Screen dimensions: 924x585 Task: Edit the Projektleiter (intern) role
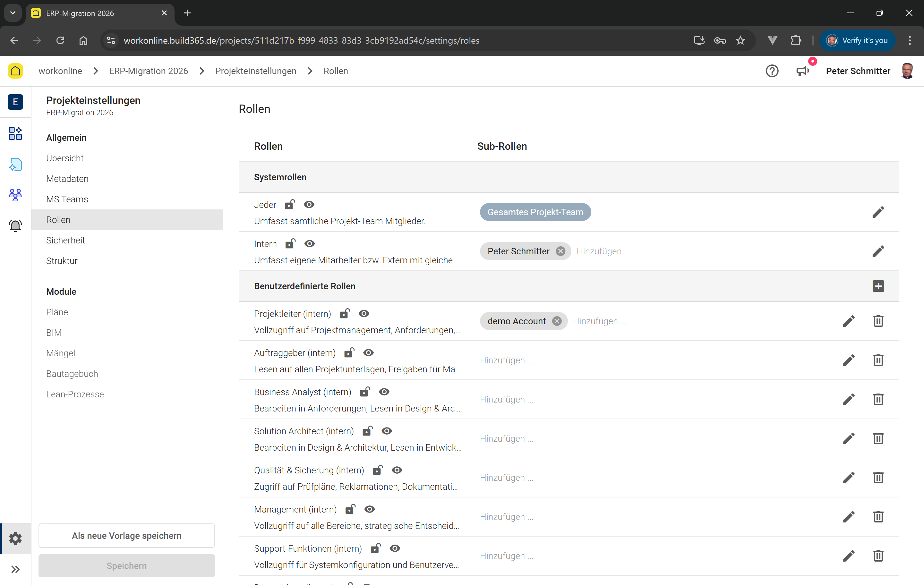coord(848,321)
